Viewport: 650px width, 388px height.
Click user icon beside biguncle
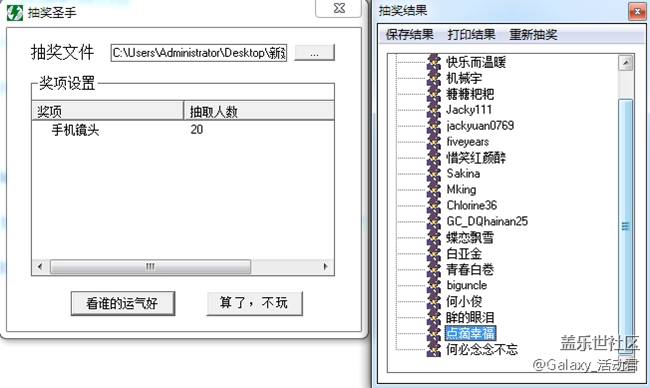[434, 285]
